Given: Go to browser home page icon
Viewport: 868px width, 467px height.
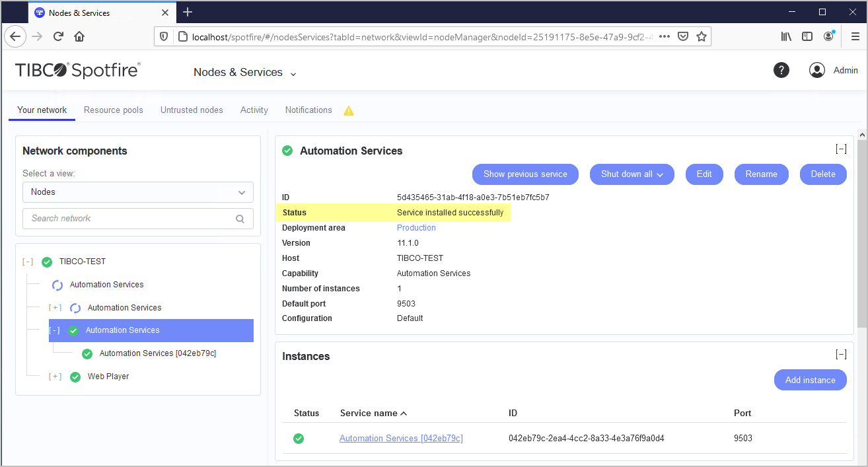Looking at the screenshot, I should pyautogui.click(x=79, y=36).
